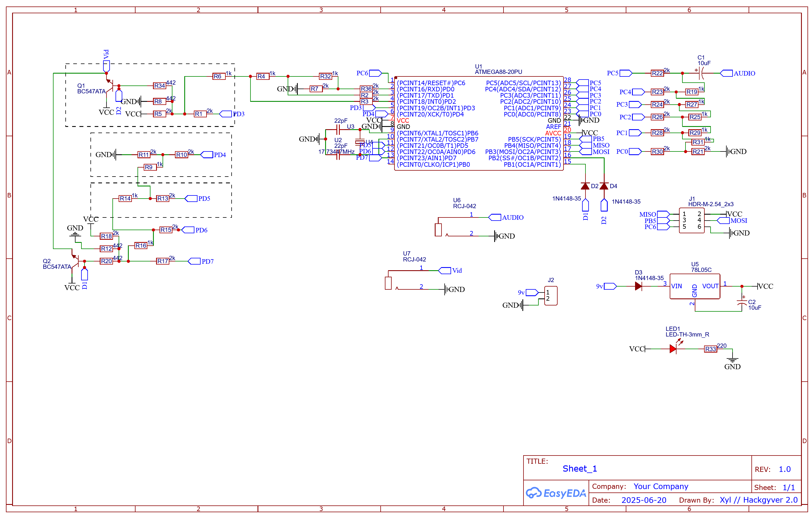Click the EasyEDA logo in title block
The image size is (812, 517).
556,493
